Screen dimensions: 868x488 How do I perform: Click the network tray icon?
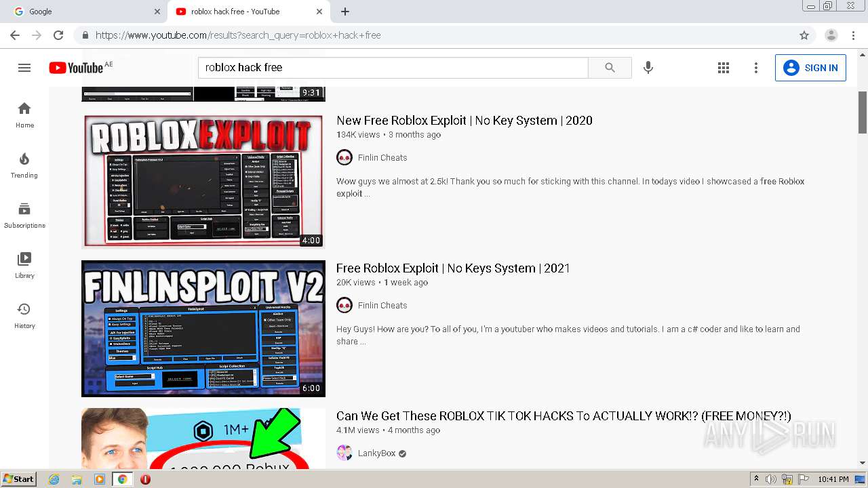787,479
